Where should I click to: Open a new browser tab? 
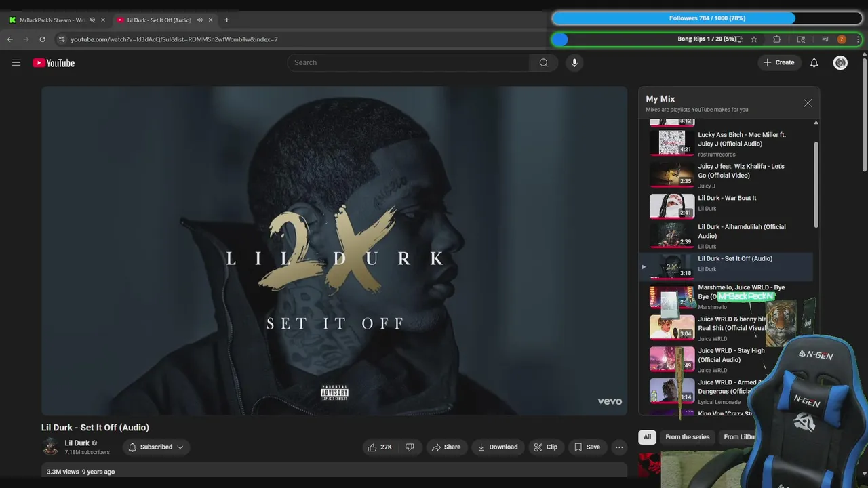click(226, 20)
